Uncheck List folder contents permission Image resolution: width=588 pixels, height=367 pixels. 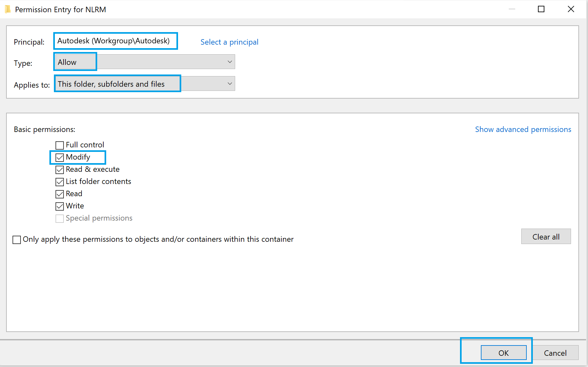tap(60, 182)
